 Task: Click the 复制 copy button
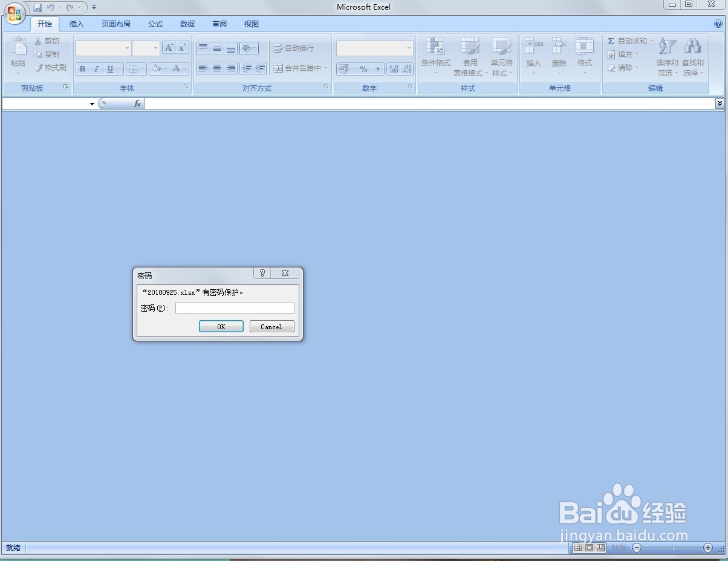(47, 54)
